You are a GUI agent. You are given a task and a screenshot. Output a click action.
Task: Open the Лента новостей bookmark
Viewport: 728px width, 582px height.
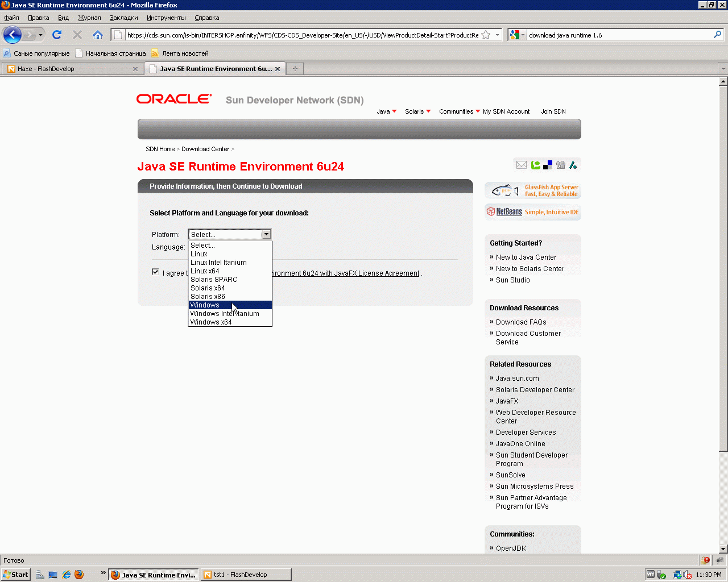point(180,53)
